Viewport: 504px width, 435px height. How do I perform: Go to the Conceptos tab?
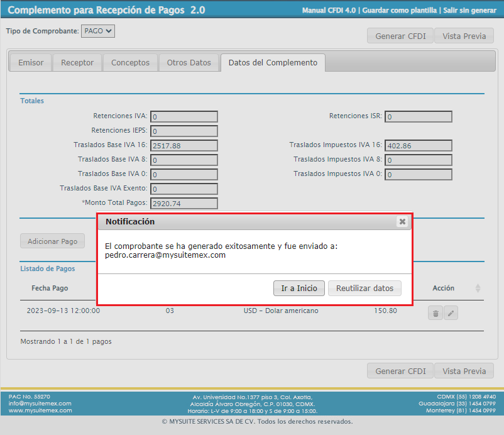tap(130, 63)
